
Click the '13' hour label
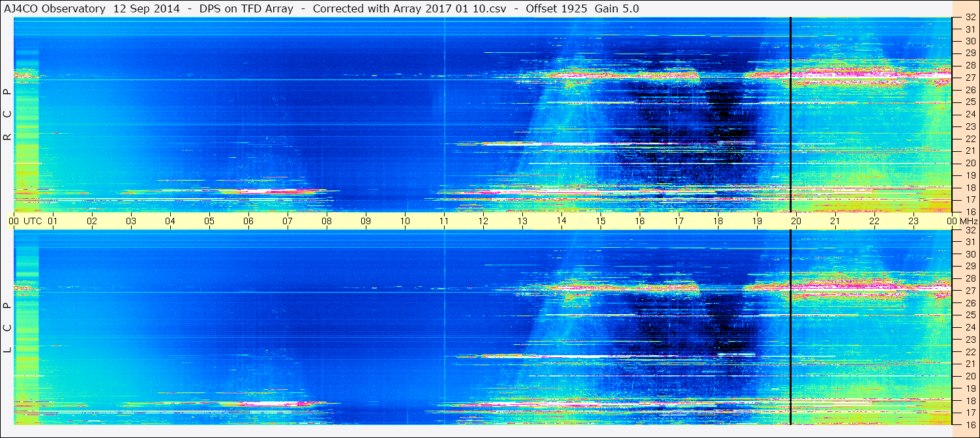[x=522, y=221]
